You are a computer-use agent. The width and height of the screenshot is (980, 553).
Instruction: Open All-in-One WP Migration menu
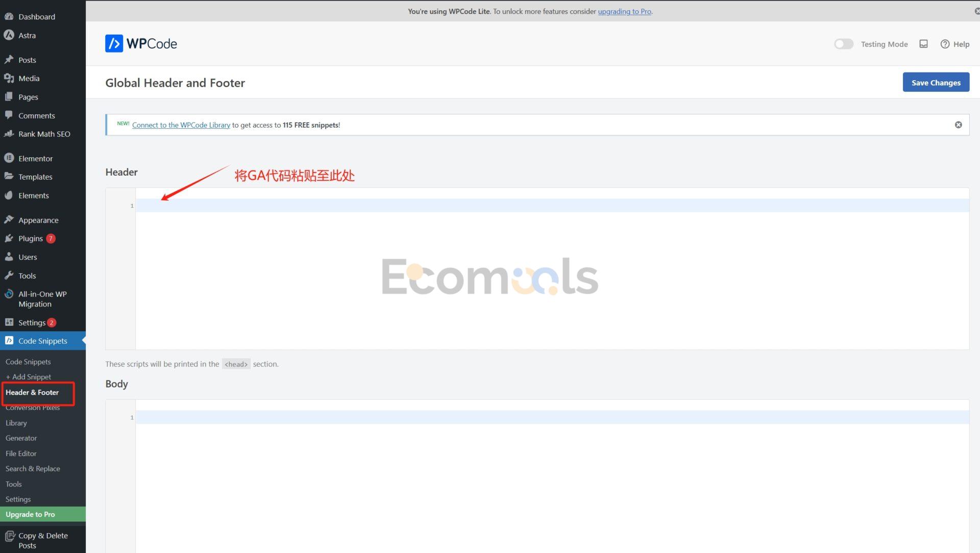point(43,299)
